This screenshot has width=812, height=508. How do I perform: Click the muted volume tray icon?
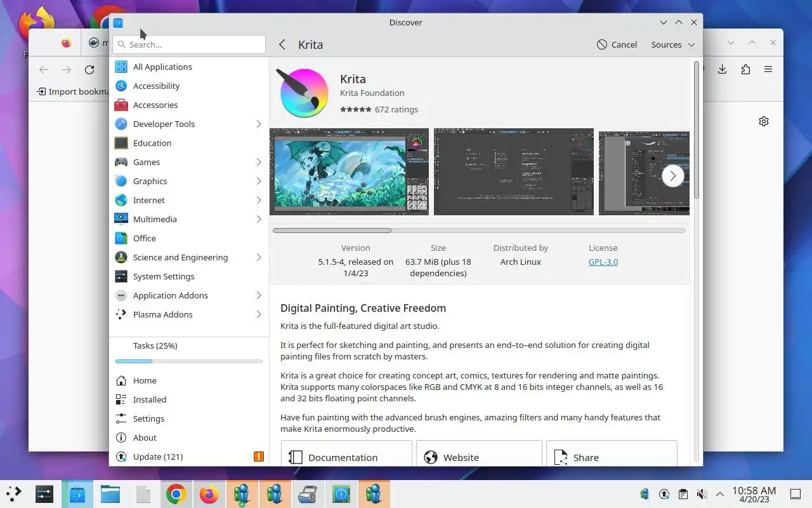702,494
